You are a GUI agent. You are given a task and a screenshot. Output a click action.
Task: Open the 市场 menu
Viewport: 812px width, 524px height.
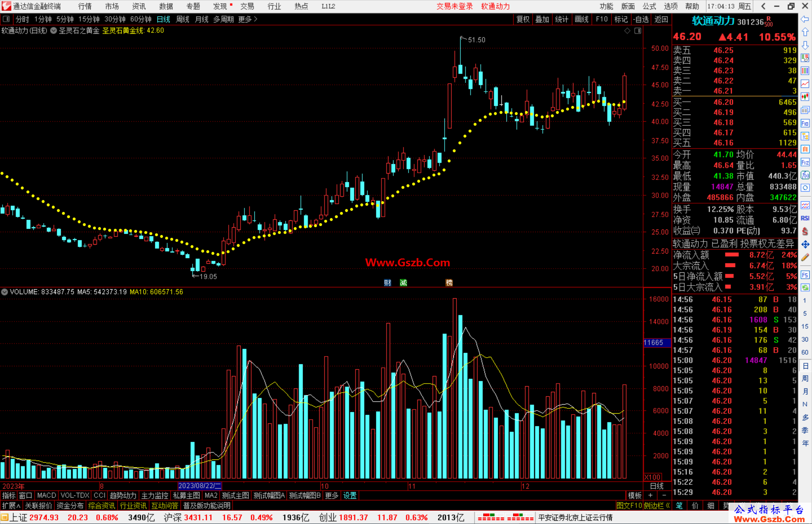112,6
